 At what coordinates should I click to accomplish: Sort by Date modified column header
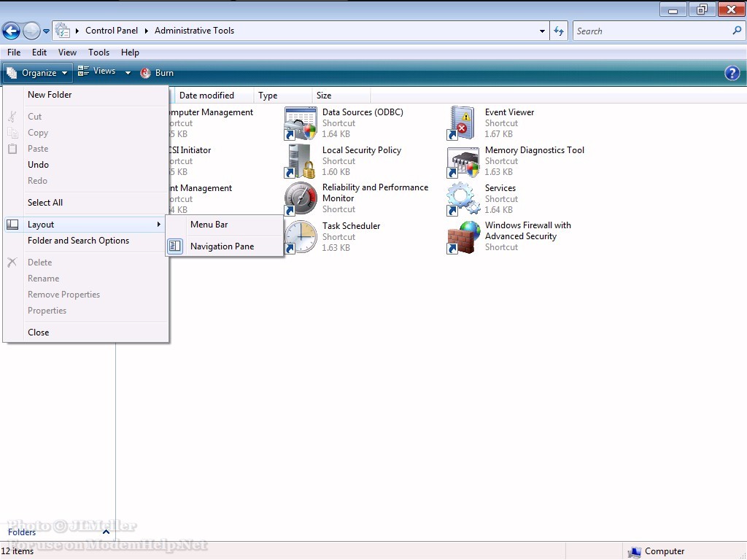214,96
